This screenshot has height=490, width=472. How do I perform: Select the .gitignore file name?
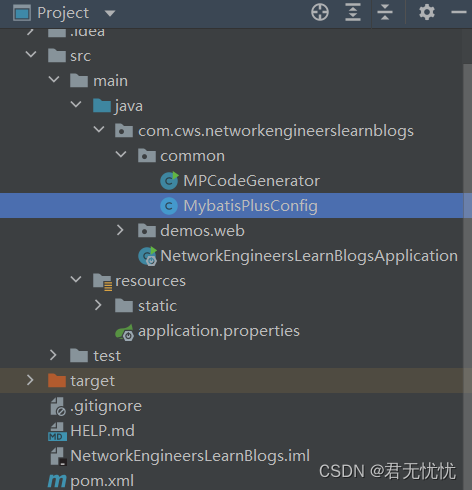[x=106, y=406]
